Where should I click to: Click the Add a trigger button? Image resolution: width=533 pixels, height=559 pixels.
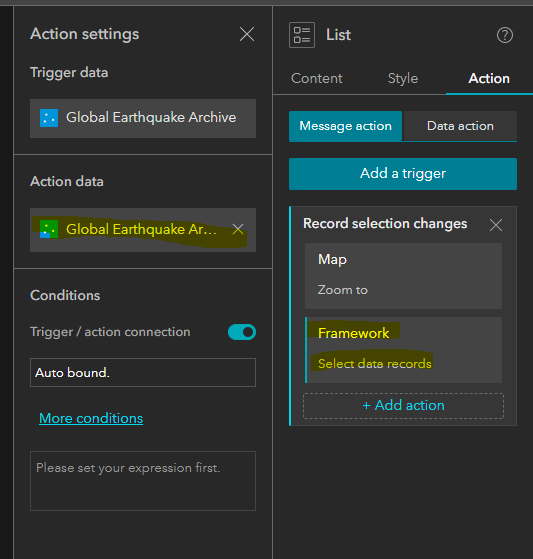[403, 174]
